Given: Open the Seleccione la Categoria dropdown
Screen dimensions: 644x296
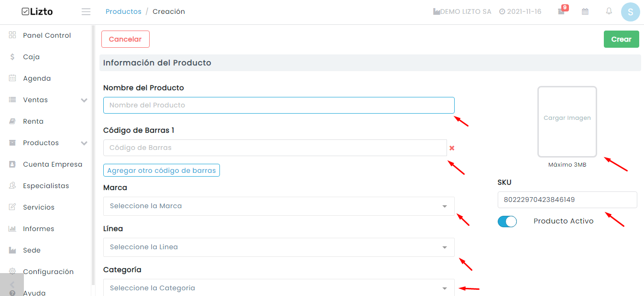Looking at the screenshot, I should point(279,288).
